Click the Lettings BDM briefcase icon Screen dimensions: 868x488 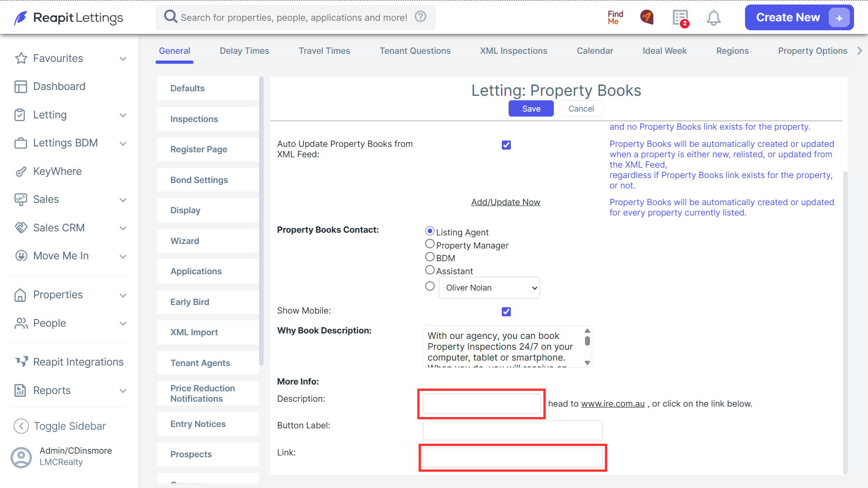(21, 143)
